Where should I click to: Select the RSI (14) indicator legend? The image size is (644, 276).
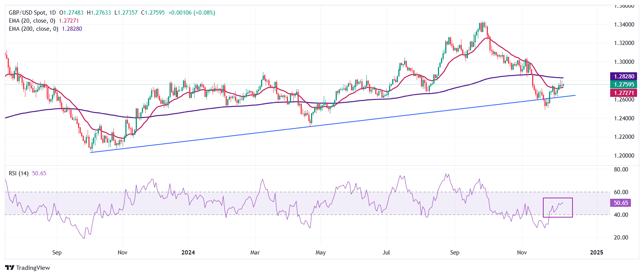(18, 173)
